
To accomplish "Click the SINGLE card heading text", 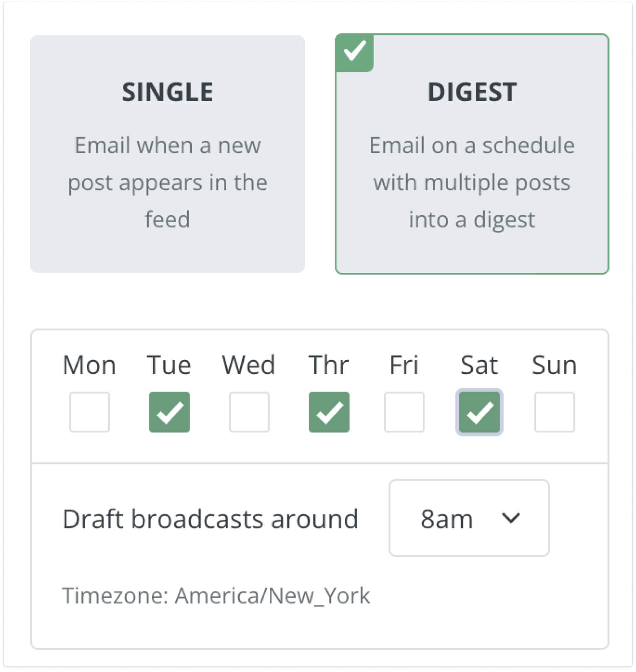I will 168,92.
